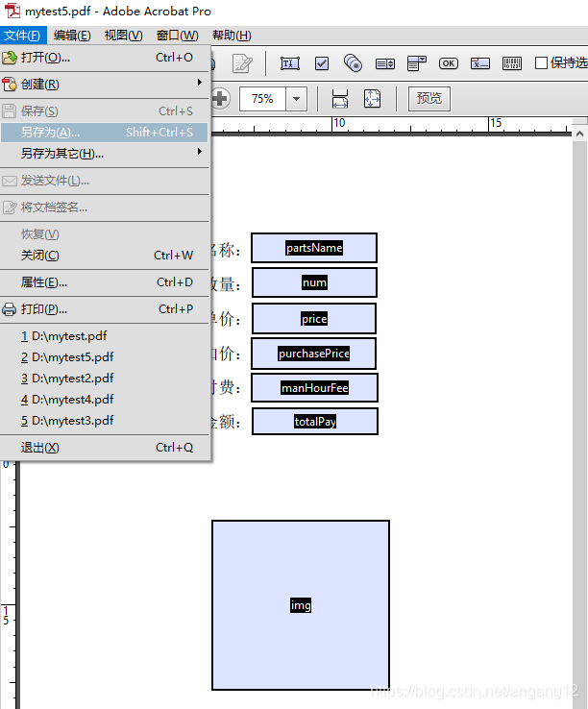Click the fit width page icon
Screen dimensions: 588x709
pyautogui.click(x=340, y=98)
